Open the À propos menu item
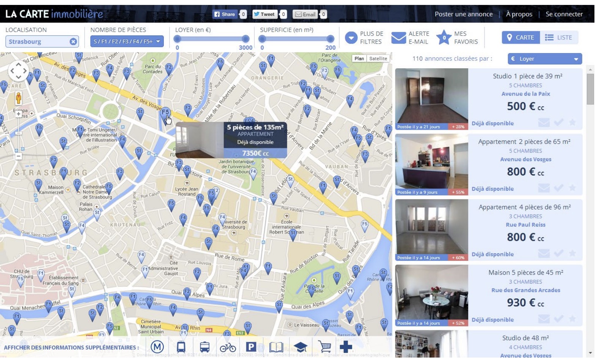599x364 pixels. 519,14
